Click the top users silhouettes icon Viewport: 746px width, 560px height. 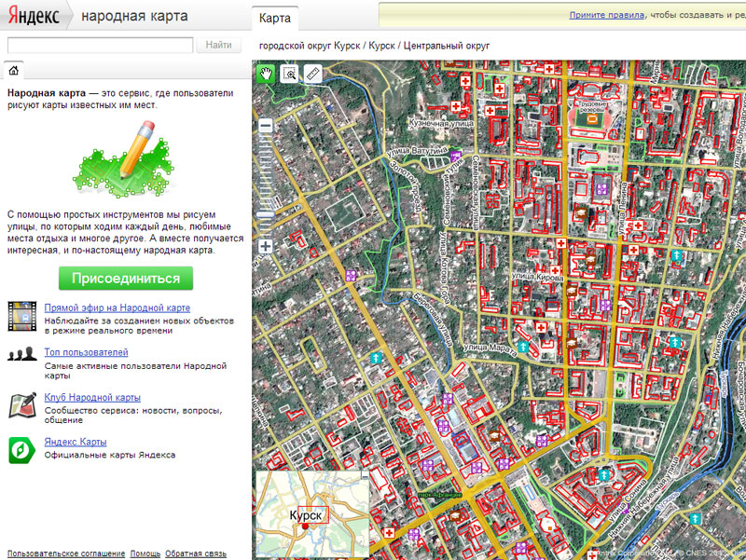click(22, 355)
